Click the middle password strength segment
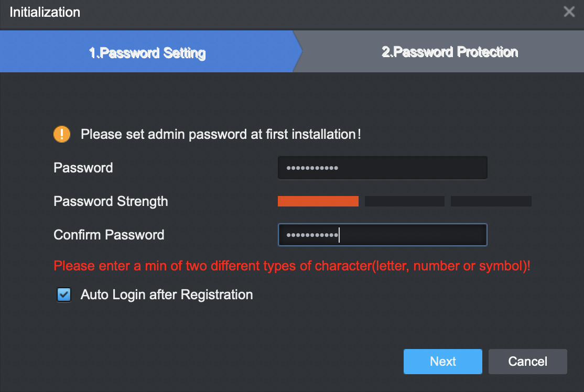This screenshot has width=584, height=392. [404, 201]
